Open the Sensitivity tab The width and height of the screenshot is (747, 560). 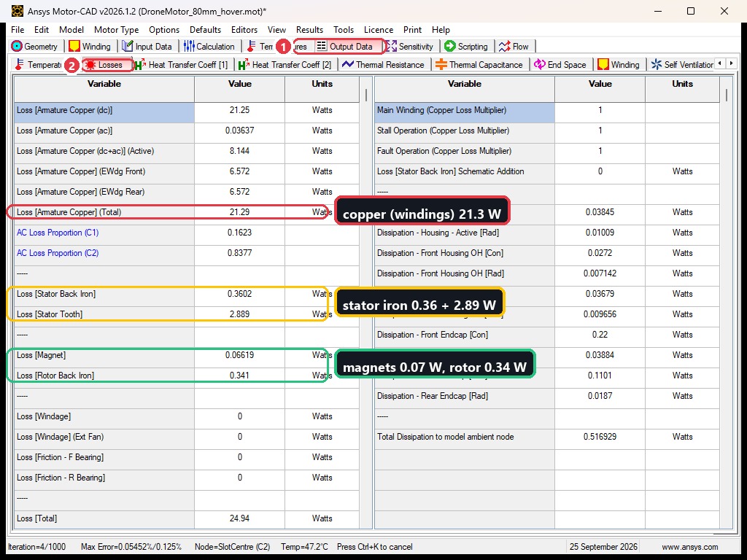click(410, 46)
